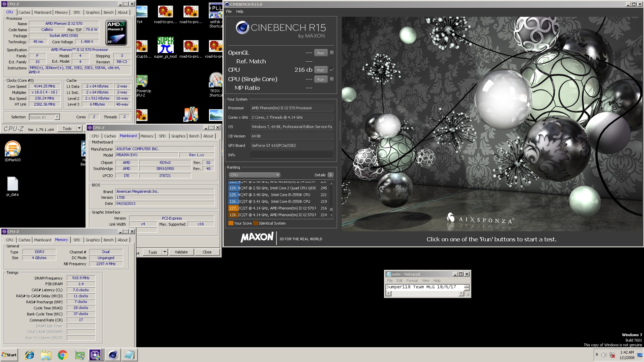Open the Start menu
The width and height of the screenshot is (644, 362).
[x=9, y=355]
